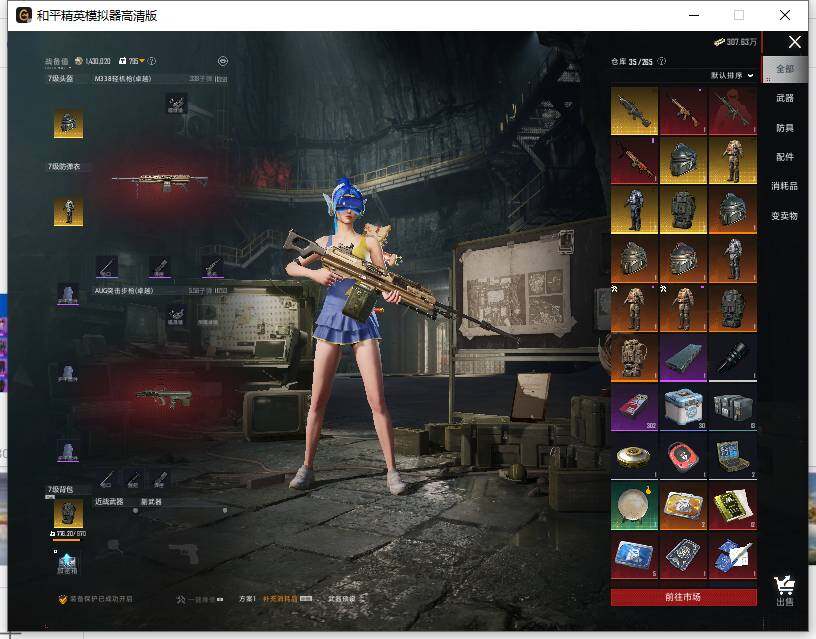Select the equipped M338 machine gun image

(x=160, y=182)
